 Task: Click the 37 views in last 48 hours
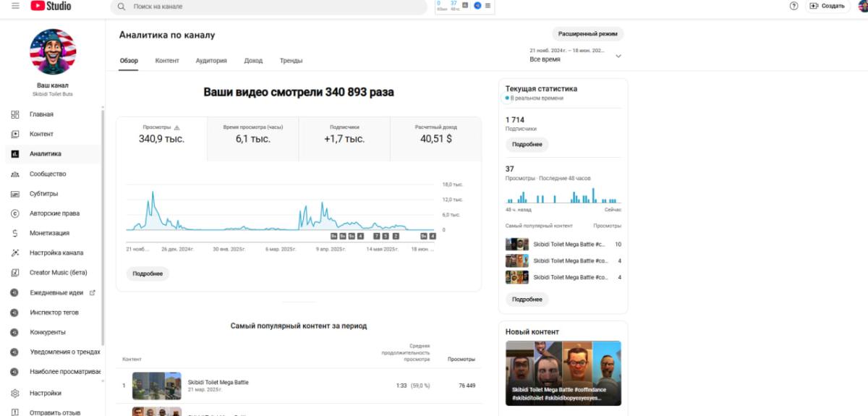pos(510,169)
